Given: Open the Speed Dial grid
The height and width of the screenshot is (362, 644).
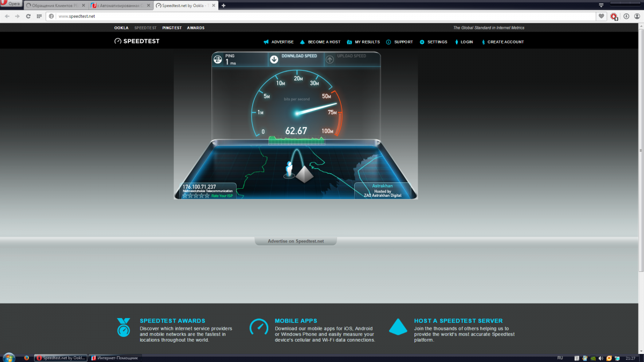Looking at the screenshot, I should pyautogui.click(x=39, y=16).
